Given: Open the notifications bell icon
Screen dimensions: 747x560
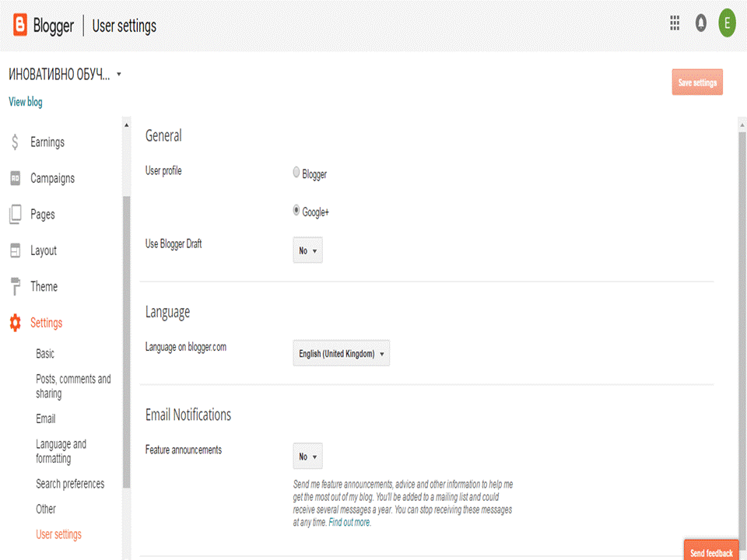Looking at the screenshot, I should 701,23.
